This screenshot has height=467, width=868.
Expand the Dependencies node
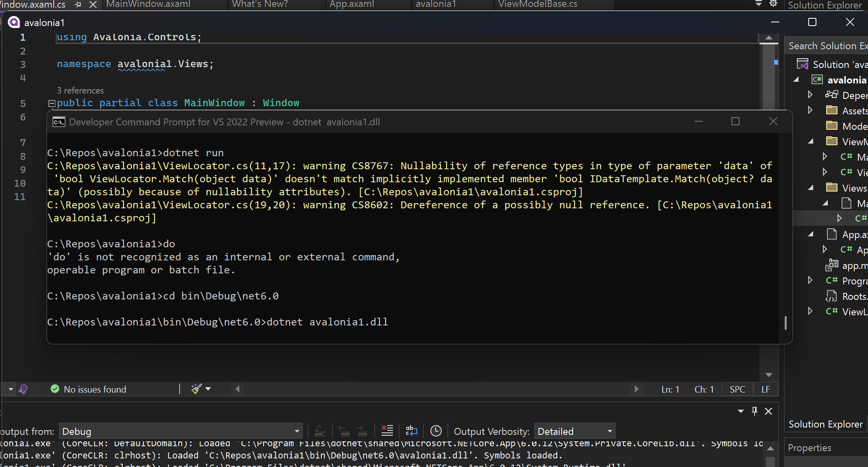coord(809,95)
